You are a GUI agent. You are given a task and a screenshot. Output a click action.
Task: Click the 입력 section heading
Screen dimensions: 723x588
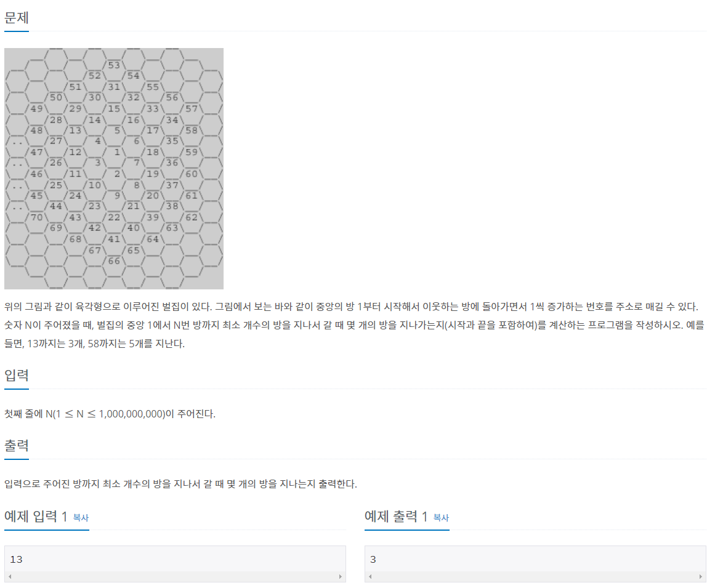tap(17, 375)
